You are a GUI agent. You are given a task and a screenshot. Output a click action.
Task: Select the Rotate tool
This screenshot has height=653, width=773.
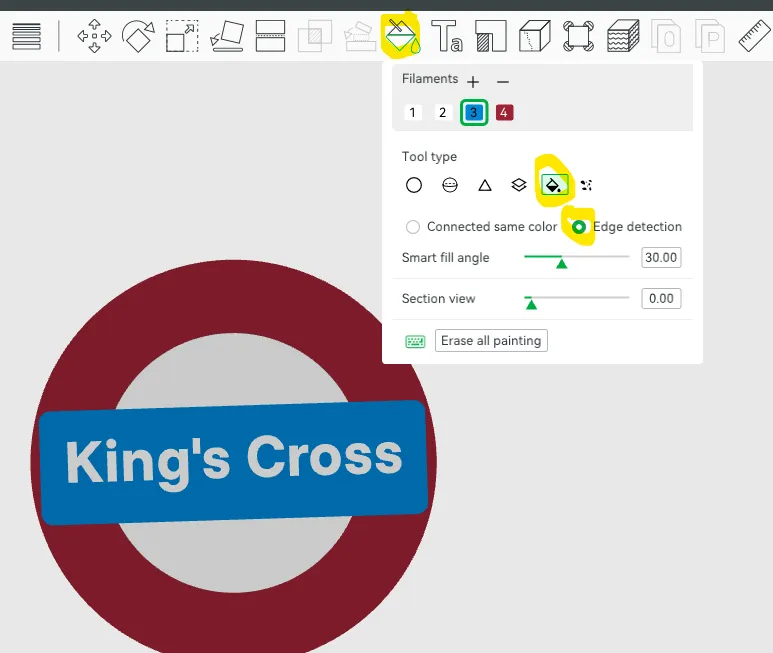pyautogui.click(x=138, y=36)
